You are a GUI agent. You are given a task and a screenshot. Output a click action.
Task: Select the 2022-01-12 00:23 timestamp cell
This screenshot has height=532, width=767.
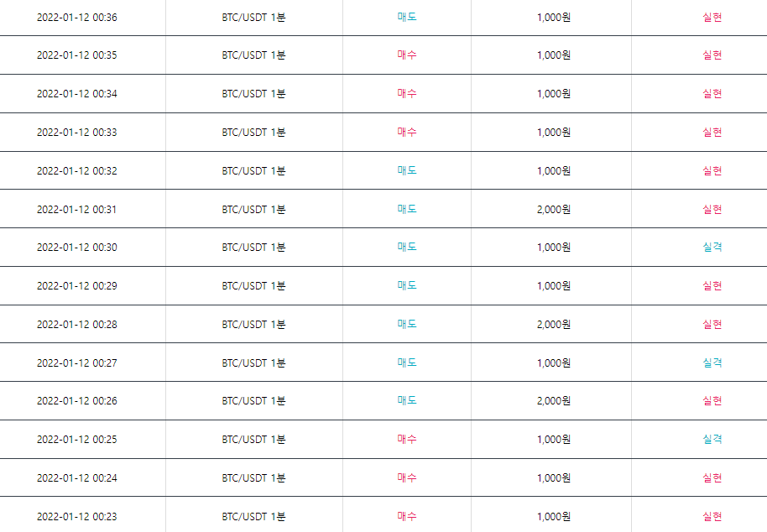[x=77, y=516]
